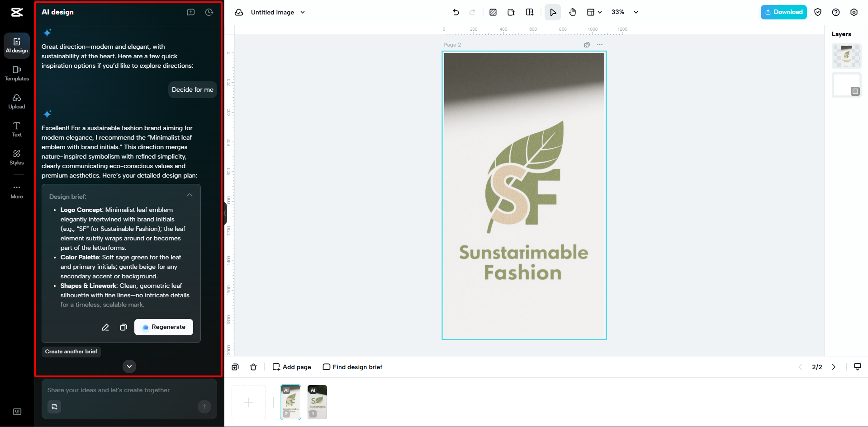Collapse the Design brief section

[190, 195]
